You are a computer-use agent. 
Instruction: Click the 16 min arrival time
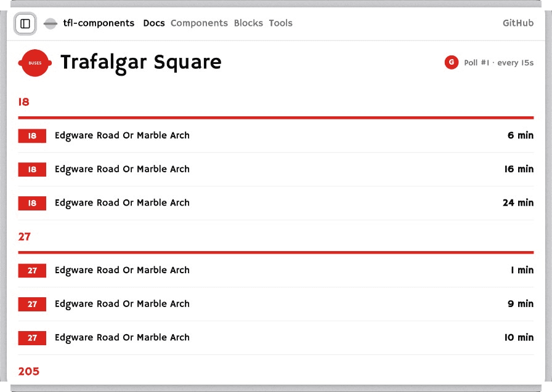519,169
